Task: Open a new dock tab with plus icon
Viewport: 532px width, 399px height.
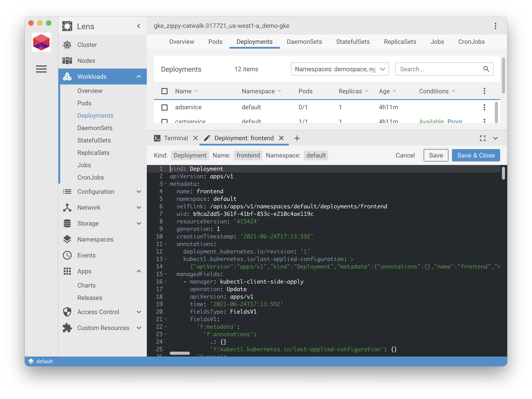Action: coord(297,138)
